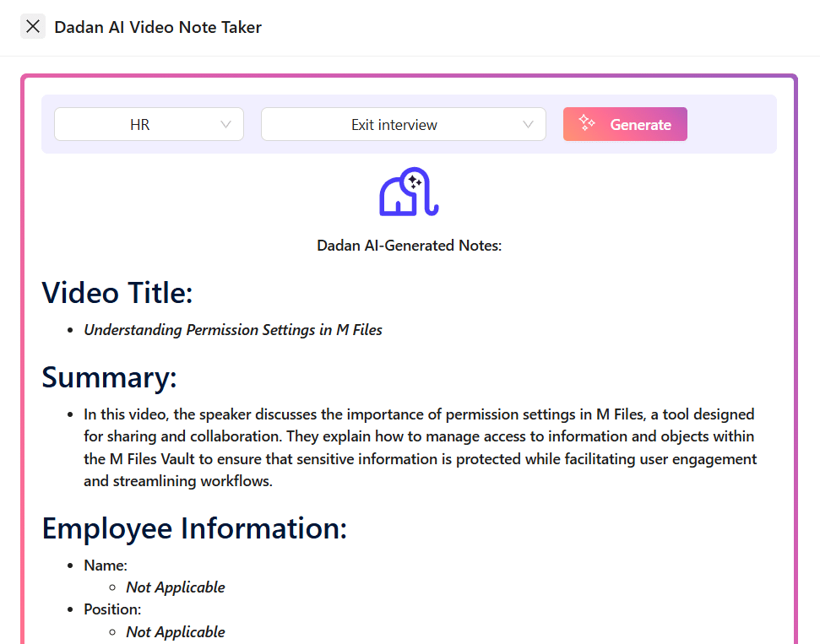Click the Dadan AI Video Note Taker title
Screen dimensions: 820x644
pyautogui.click(x=157, y=27)
